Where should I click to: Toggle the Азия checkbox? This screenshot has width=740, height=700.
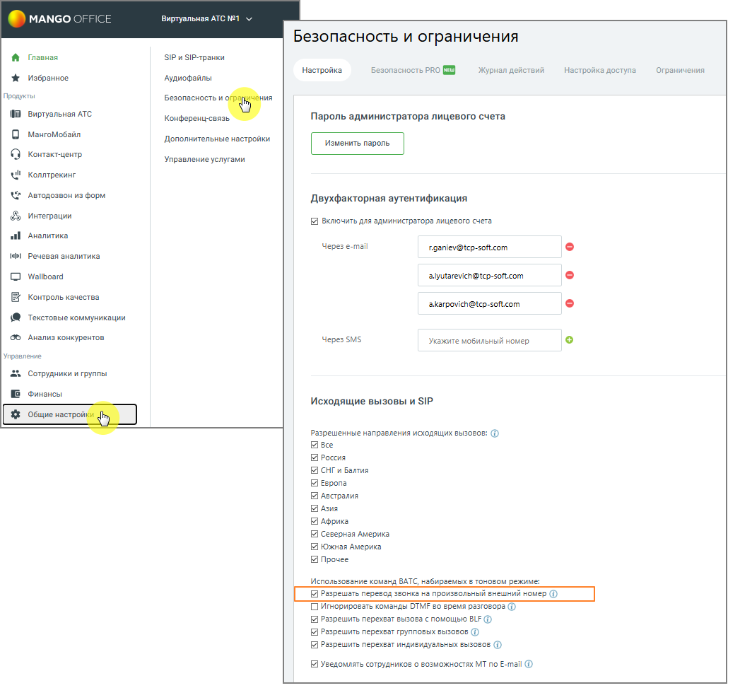(x=315, y=509)
